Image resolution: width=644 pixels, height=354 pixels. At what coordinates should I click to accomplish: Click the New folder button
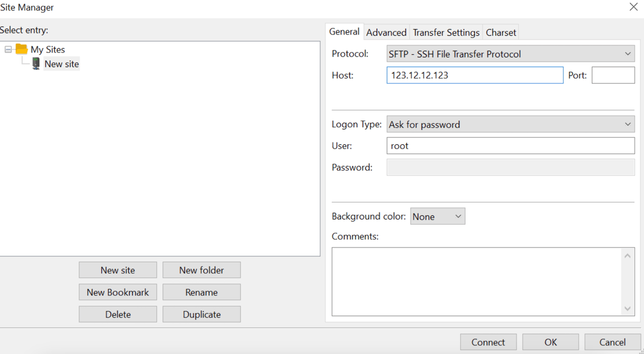(x=201, y=270)
